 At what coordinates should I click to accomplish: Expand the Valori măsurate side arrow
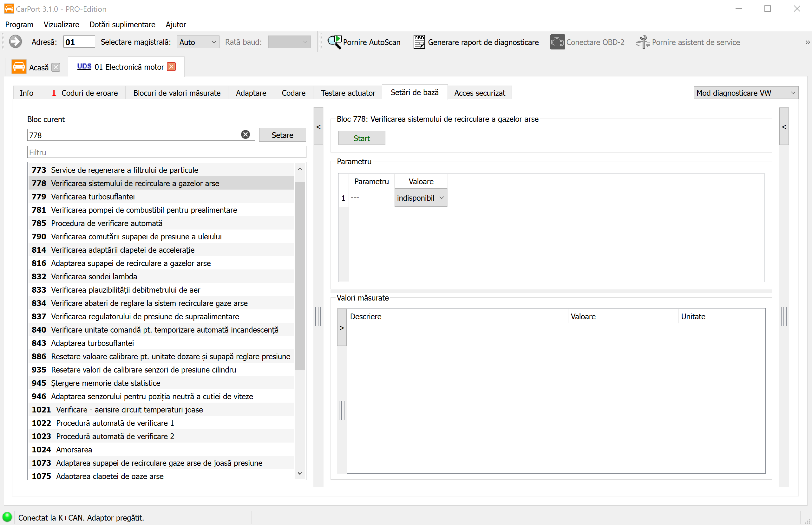342,327
